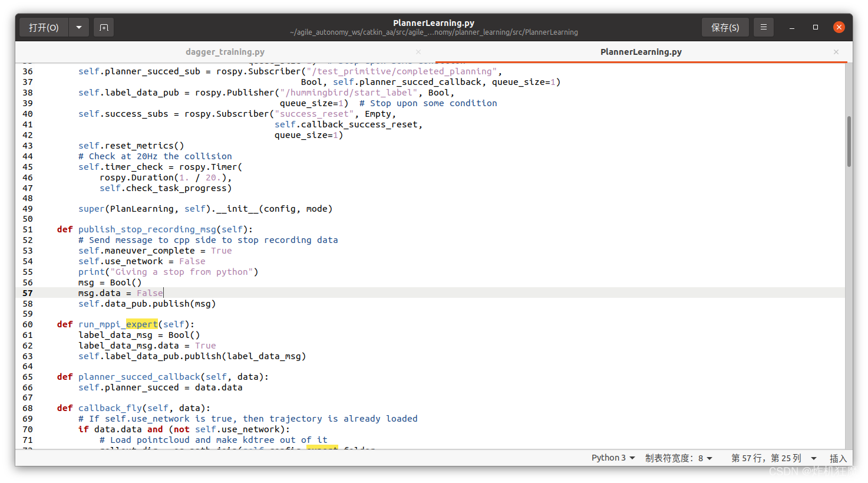Click comment 'Load pointcloud and make kdtree out of it'
Screen dimensions: 868x483
213,440
